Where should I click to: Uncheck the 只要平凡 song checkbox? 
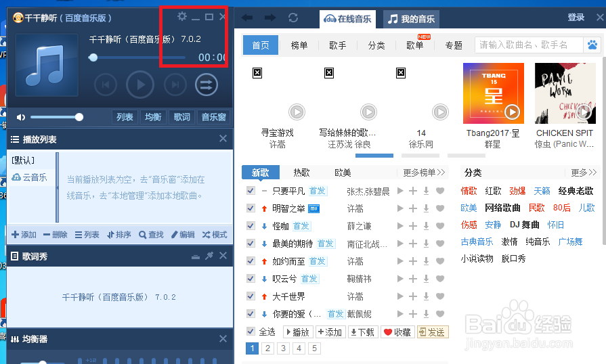[251, 191]
